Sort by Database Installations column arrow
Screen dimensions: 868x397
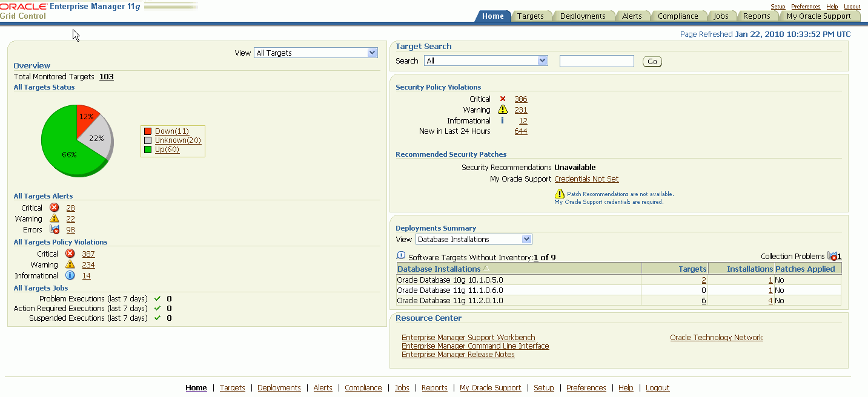(486, 269)
